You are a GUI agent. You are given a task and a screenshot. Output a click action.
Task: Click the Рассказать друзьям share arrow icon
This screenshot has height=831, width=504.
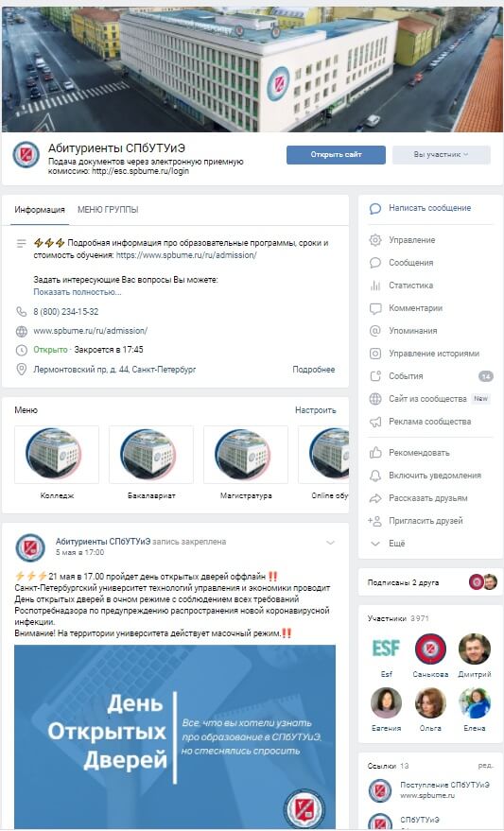click(375, 498)
